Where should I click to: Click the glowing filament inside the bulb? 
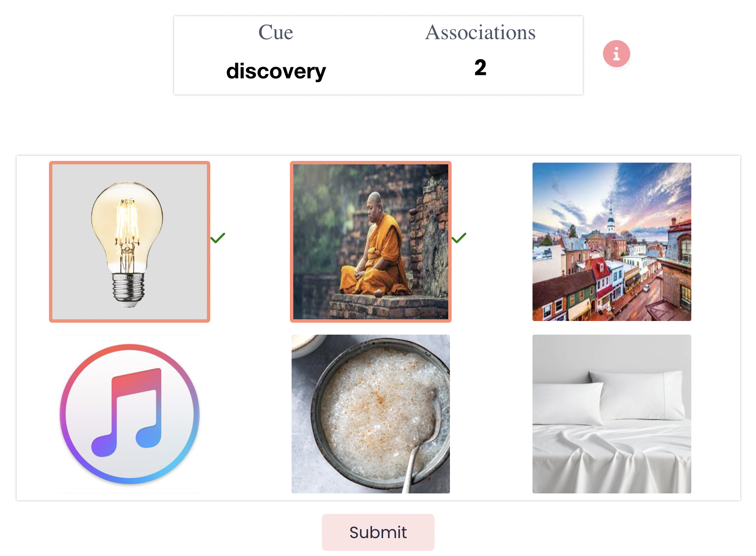click(126, 221)
